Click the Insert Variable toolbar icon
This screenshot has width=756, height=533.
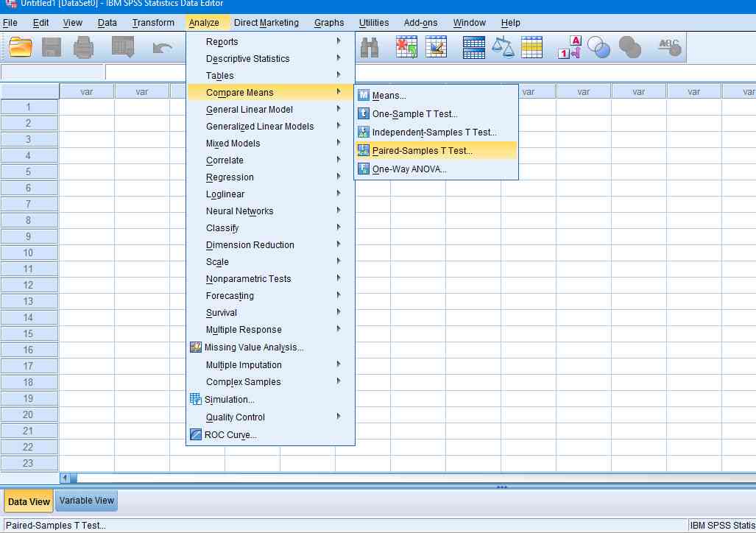437,47
